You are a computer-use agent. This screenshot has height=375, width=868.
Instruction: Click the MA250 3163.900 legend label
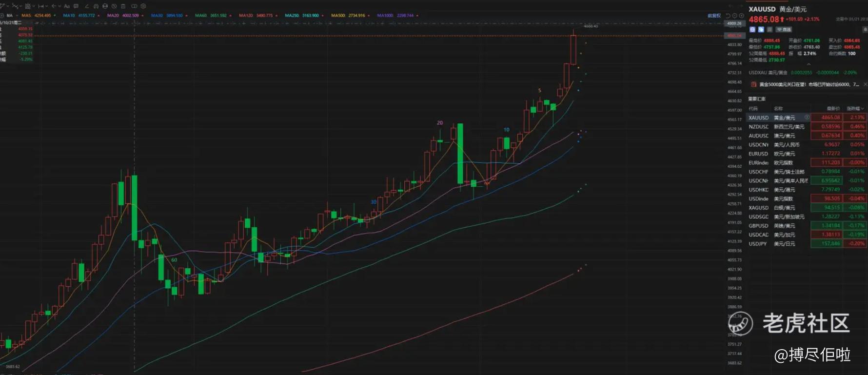(302, 16)
